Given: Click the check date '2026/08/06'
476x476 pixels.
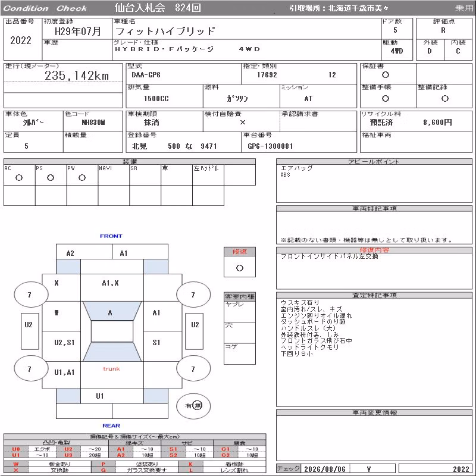Looking at the screenshot, I should [x=324, y=469].
